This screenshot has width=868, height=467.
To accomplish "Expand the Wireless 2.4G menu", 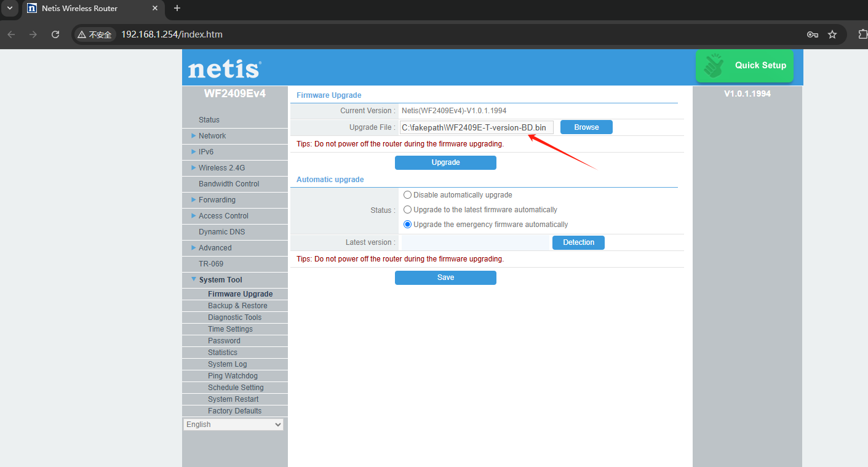I will (x=221, y=168).
